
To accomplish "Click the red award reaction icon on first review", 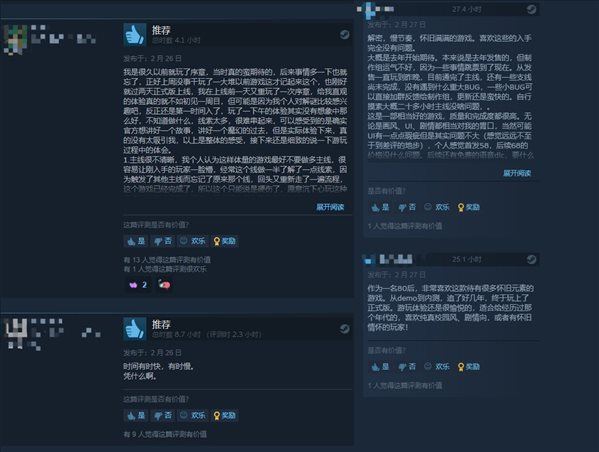I will pyautogui.click(x=164, y=285).
